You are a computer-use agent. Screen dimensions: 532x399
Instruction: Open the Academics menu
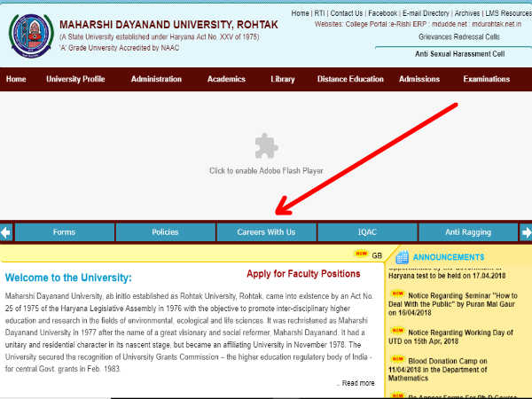pos(226,79)
